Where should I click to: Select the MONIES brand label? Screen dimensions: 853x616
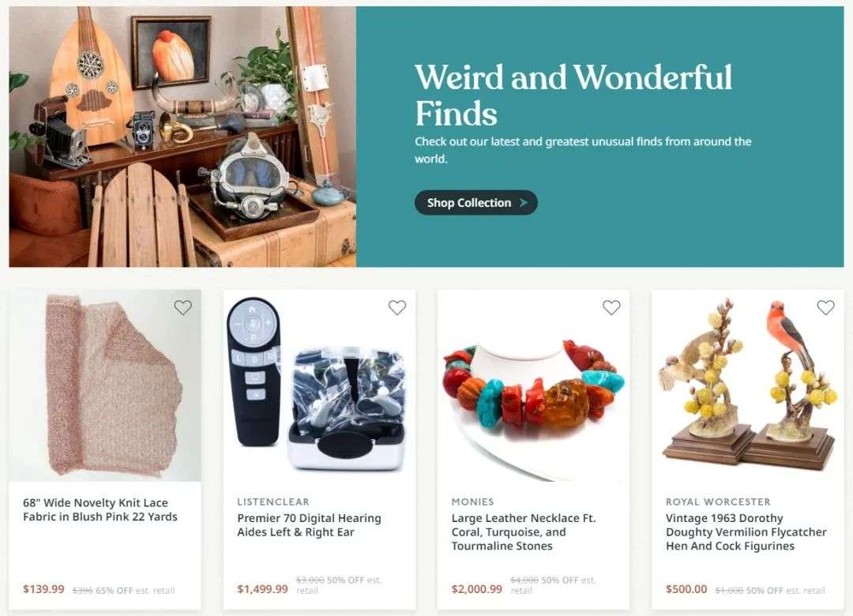pos(473,501)
